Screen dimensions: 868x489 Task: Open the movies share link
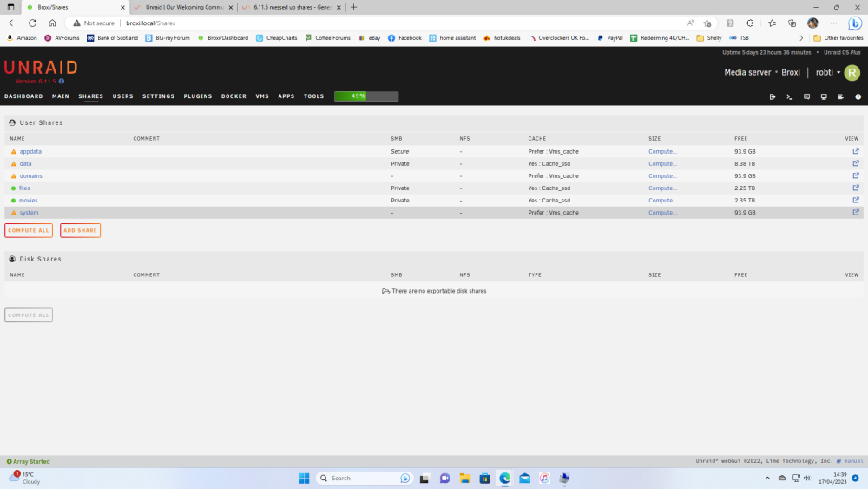coord(29,200)
